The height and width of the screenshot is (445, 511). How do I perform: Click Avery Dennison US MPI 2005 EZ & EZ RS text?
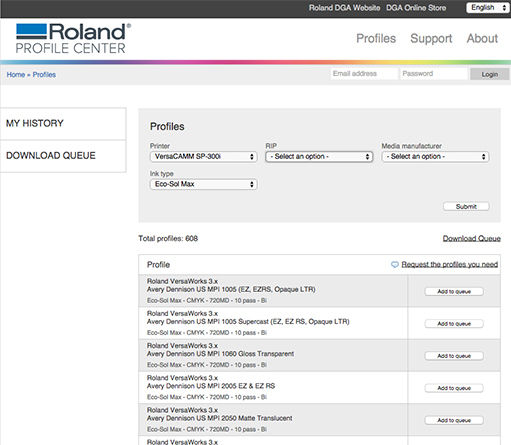click(x=211, y=386)
